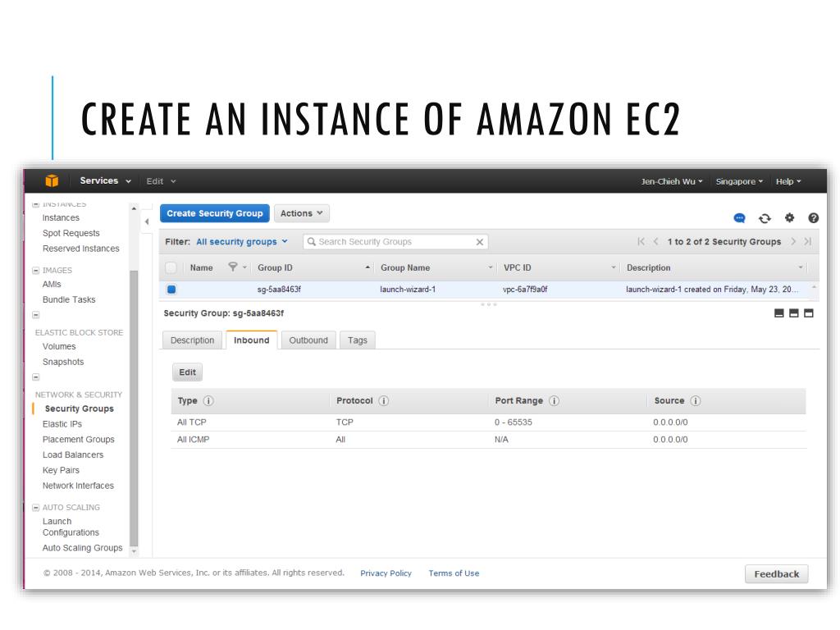Viewport: 840px width, 630px height.
Task: Open the Terms of Use link
Action: [454, 573]
